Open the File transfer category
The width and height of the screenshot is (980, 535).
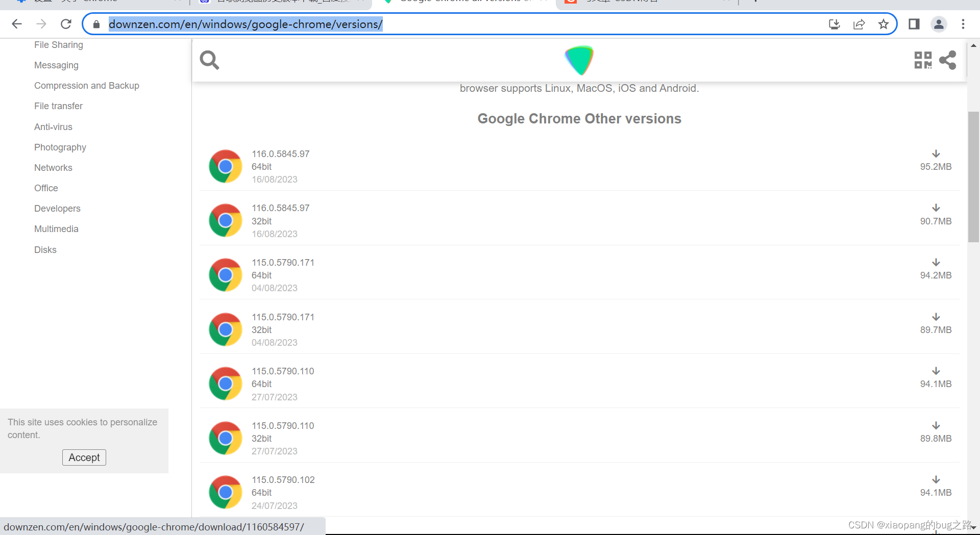click(x=58, y=106)
